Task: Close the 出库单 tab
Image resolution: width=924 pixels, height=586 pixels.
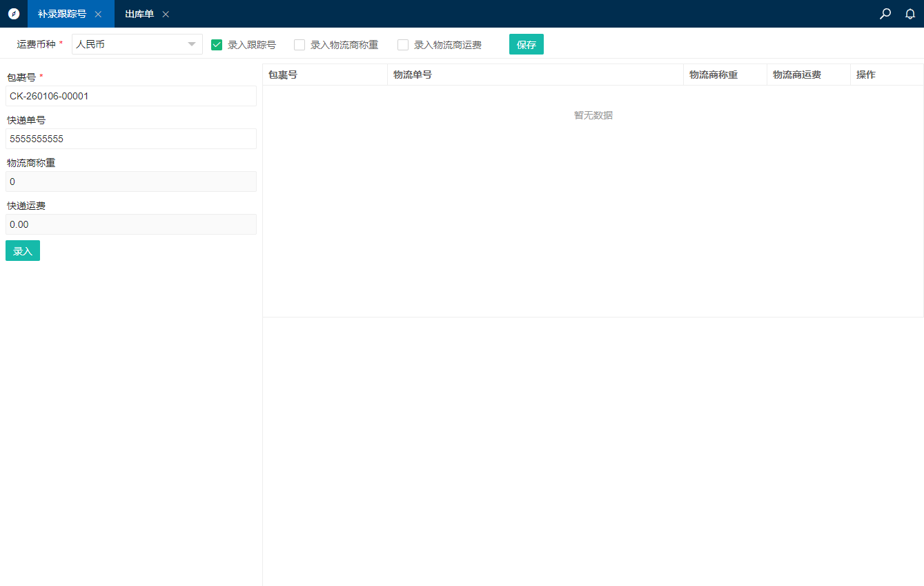Action: pos(166,14)
